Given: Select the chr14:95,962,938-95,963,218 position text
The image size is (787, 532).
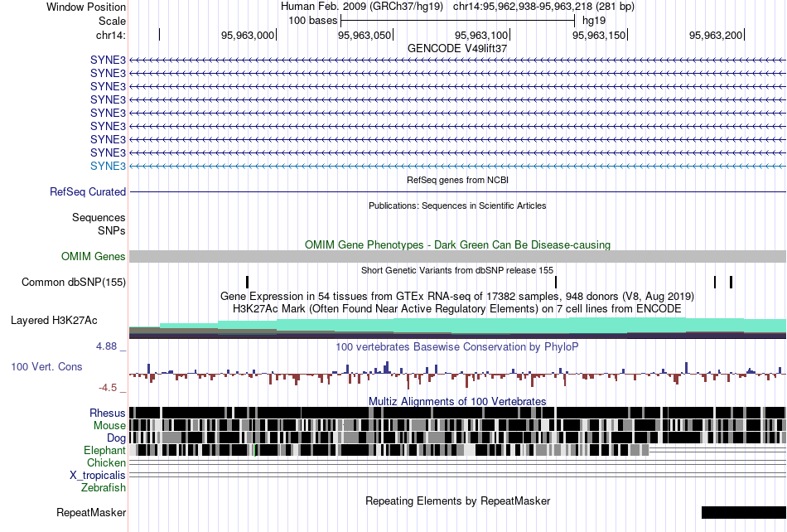Looking at the screenshot, I should tap(543, 7).
